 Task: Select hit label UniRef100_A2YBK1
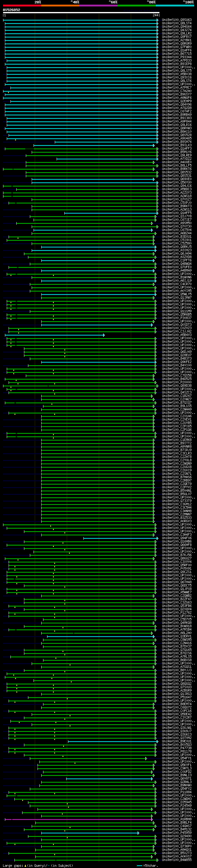click(176, 40)
